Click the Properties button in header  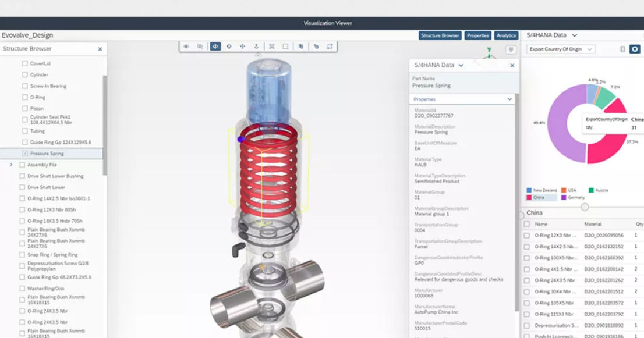(x=477, y=35)
